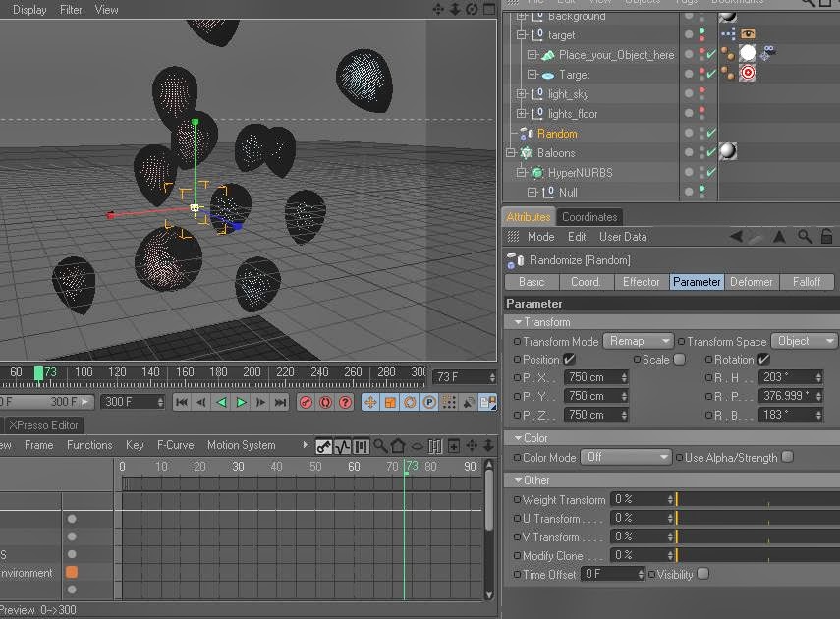The height and width of the screenshot is (619, 840).
Task: Open the Color Mode dropdown
Action: tap(626, 457)
